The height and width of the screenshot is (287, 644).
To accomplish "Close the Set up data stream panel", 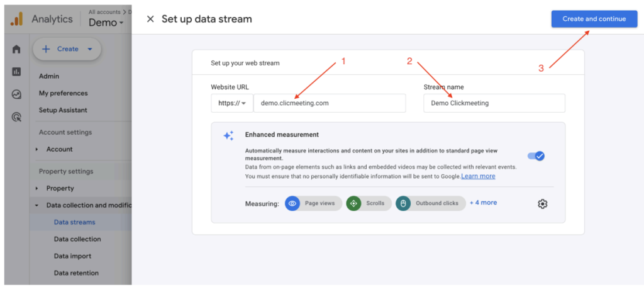I will point(150,19).
